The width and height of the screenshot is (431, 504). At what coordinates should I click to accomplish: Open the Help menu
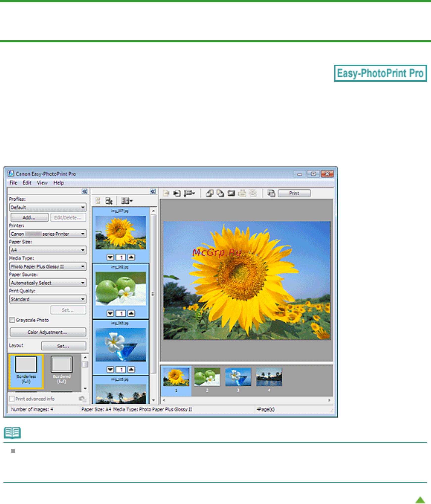click(x=58, y=183)
